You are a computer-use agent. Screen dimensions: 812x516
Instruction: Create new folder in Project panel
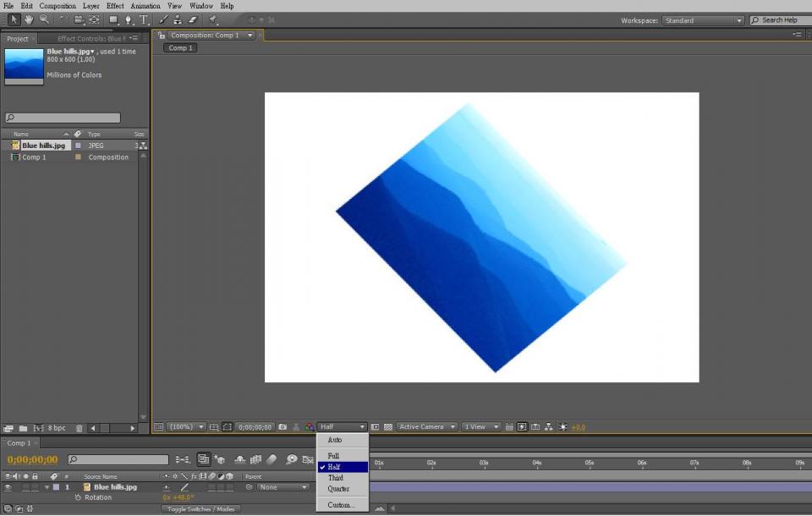[x=23, y=429]
